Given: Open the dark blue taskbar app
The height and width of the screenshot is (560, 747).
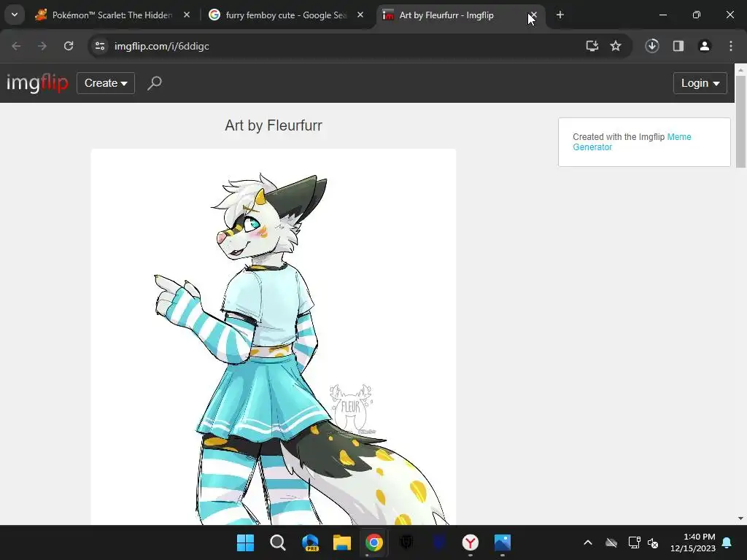Looking at the screenshot, I should point(438,542).
